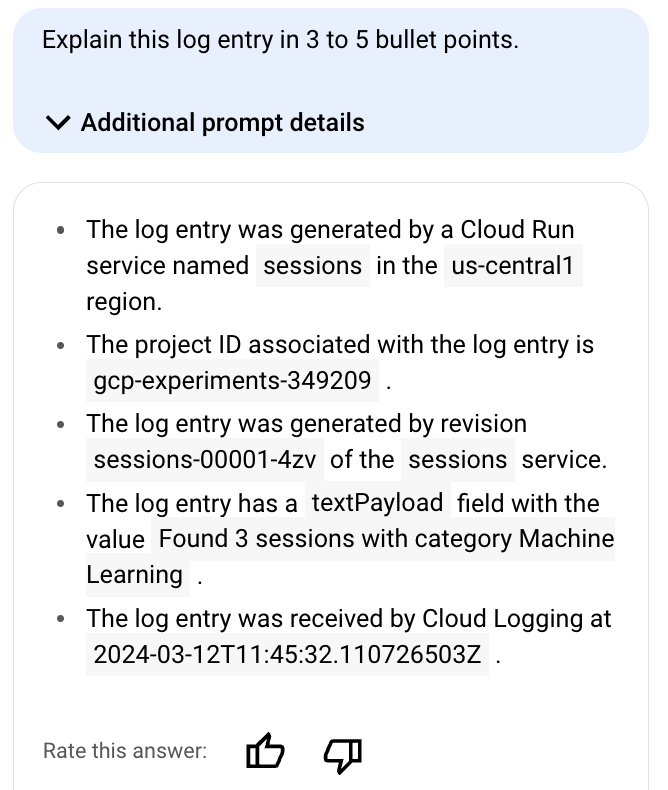Click the thumbs up icon
Image resolution: width=668 pixels, height=790 pixels.
point(265,751)
